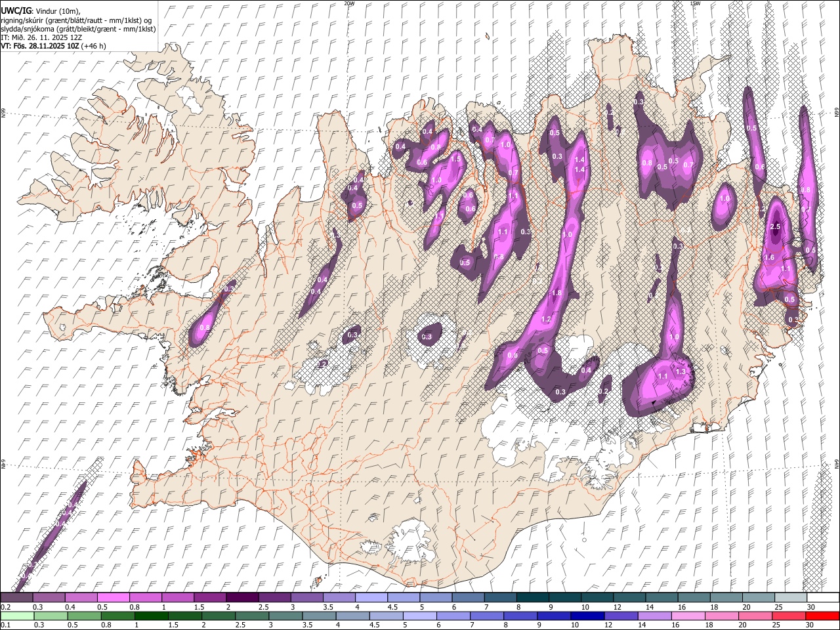Click the 0.1 label below the lower legend
Viewport: 840px width, 630px height.
pos(5,625)
